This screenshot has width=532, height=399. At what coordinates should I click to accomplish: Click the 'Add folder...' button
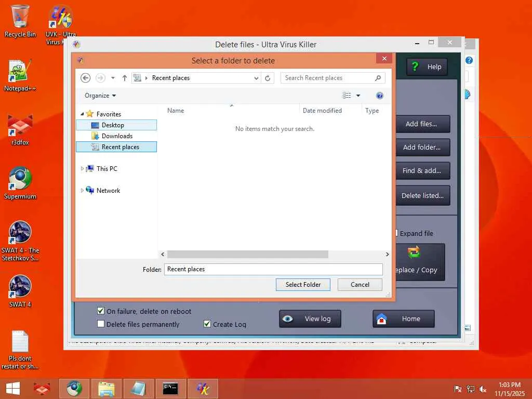(x=423, y=147)
